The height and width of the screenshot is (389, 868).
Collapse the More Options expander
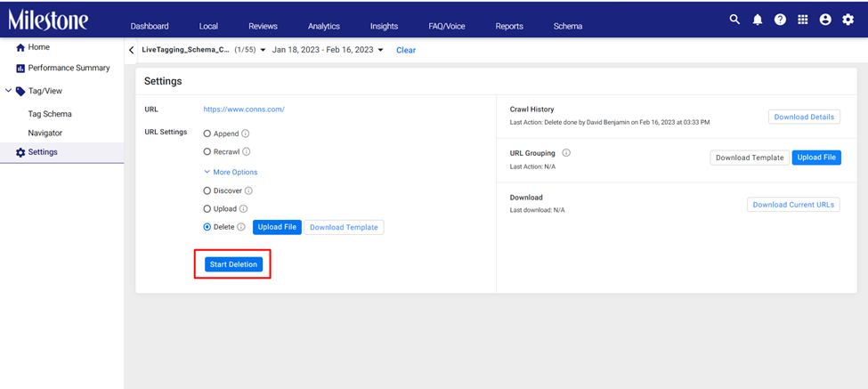[x=231, y=172]
